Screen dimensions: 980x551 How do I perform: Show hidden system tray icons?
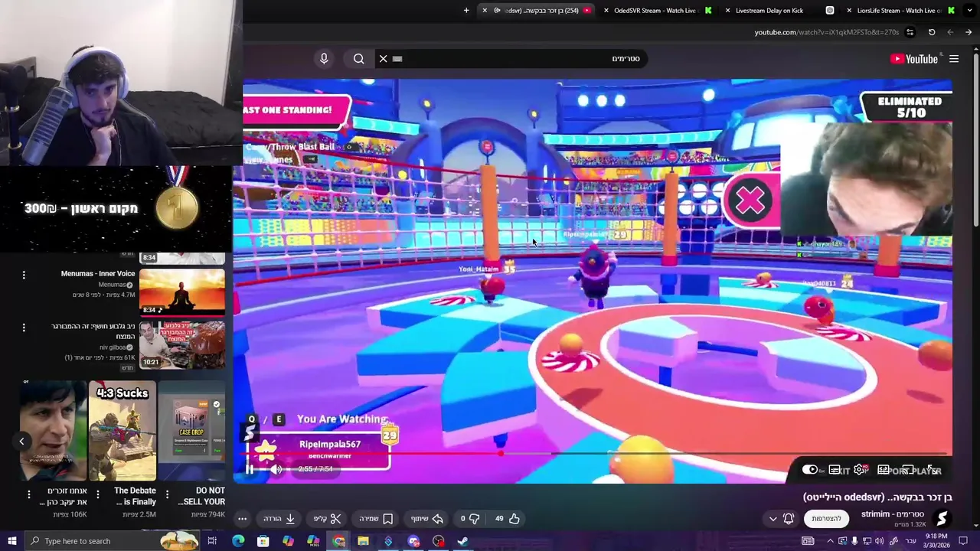pos(830,541)
